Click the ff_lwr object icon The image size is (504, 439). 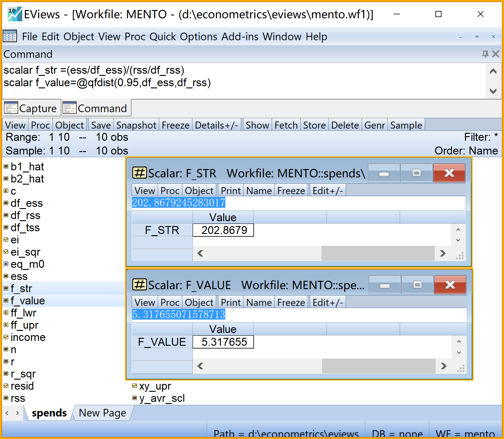tap(6, 313)
